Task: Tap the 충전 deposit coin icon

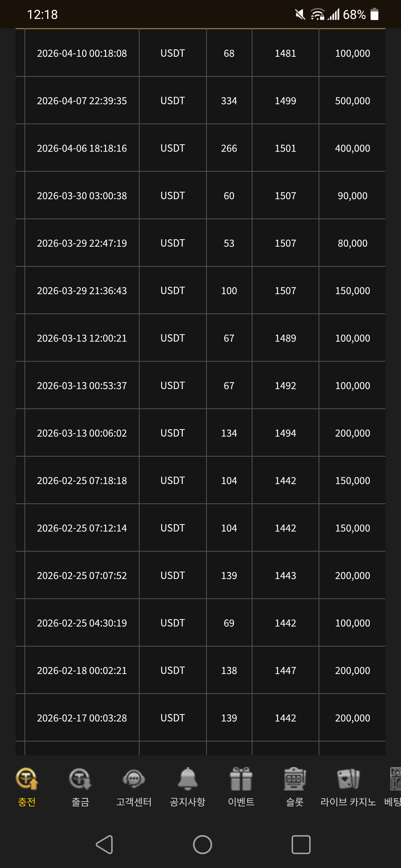Action: point(27,778)
